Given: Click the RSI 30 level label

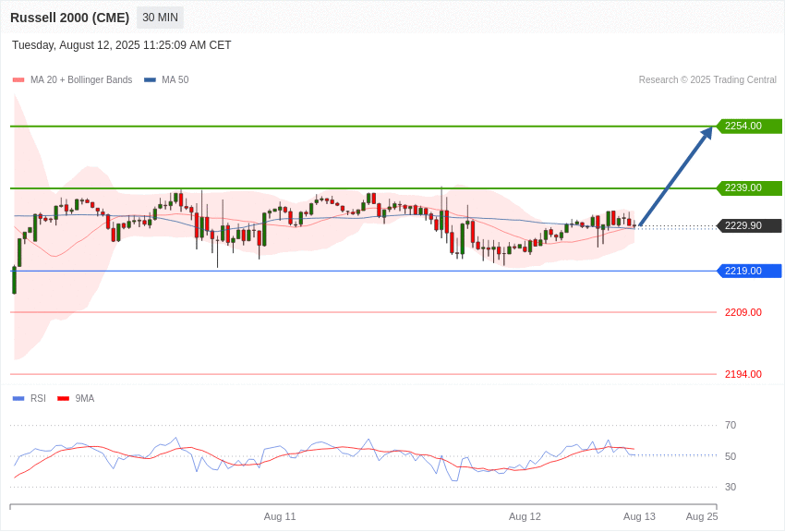Looking at the screenshot, I should (731, 487).
